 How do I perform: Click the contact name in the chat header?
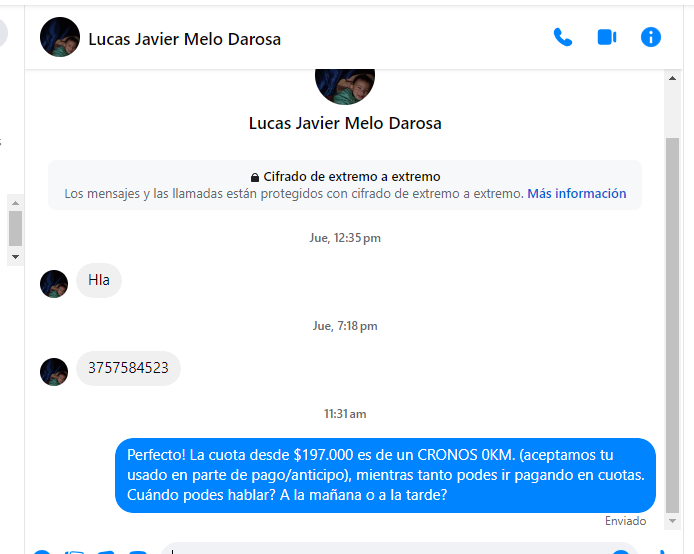pyautogui.click(x=185, y=39)
